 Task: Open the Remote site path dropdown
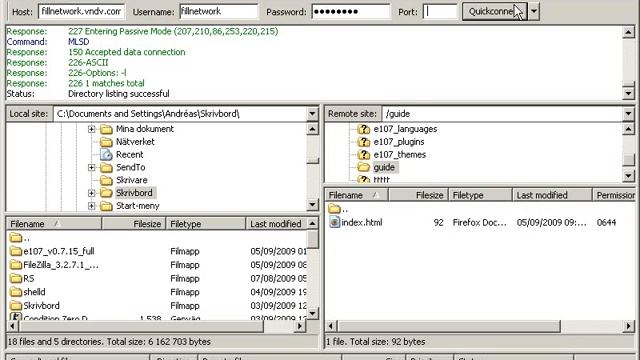coord(629,113)
